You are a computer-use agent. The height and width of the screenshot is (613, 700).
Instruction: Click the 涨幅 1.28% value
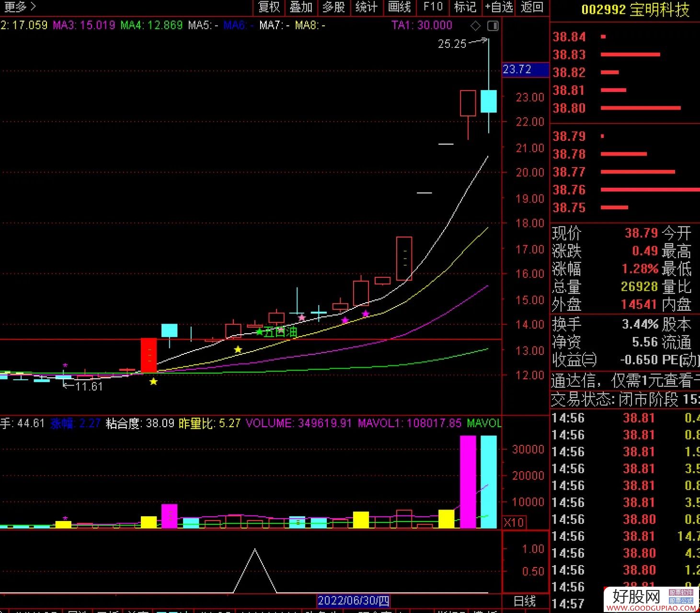coord(640,269)
